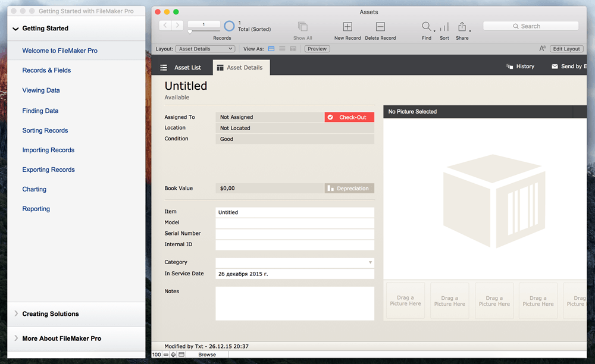Expand the Creating Solutions section
This screenshot has height=364, width=595.
click(16, 313)
